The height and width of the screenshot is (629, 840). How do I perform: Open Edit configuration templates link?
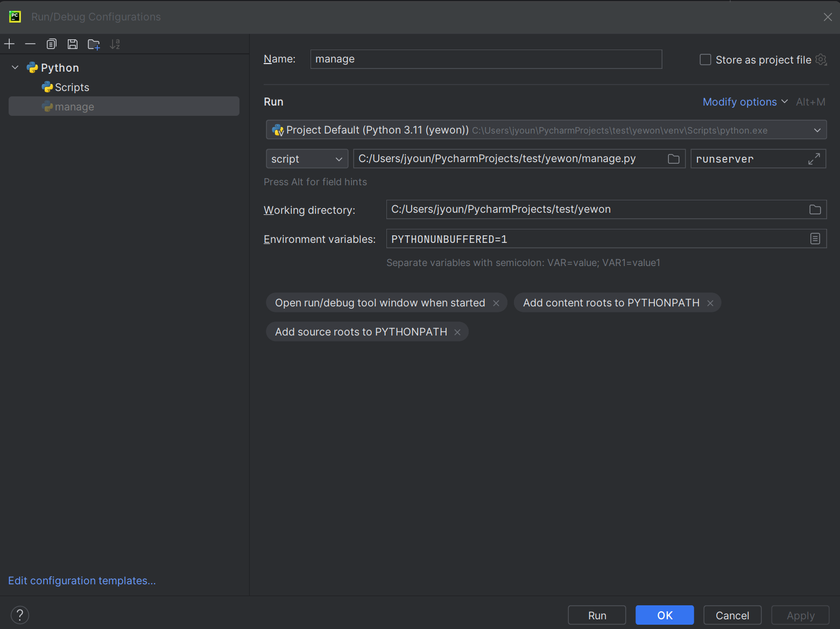[82, 581]
